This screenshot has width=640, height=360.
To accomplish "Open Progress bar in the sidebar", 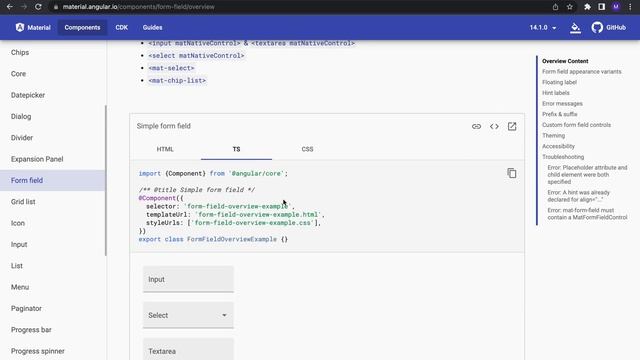I will 53,330.
